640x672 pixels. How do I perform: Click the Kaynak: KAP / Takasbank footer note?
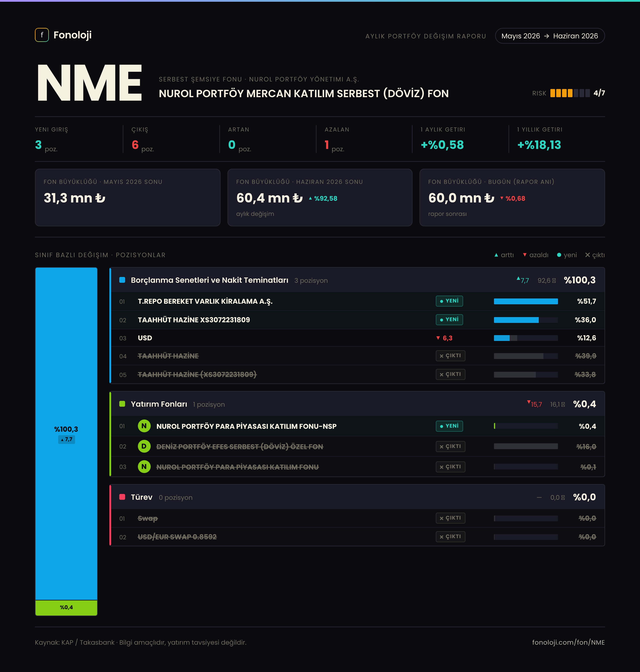(141, 642)
